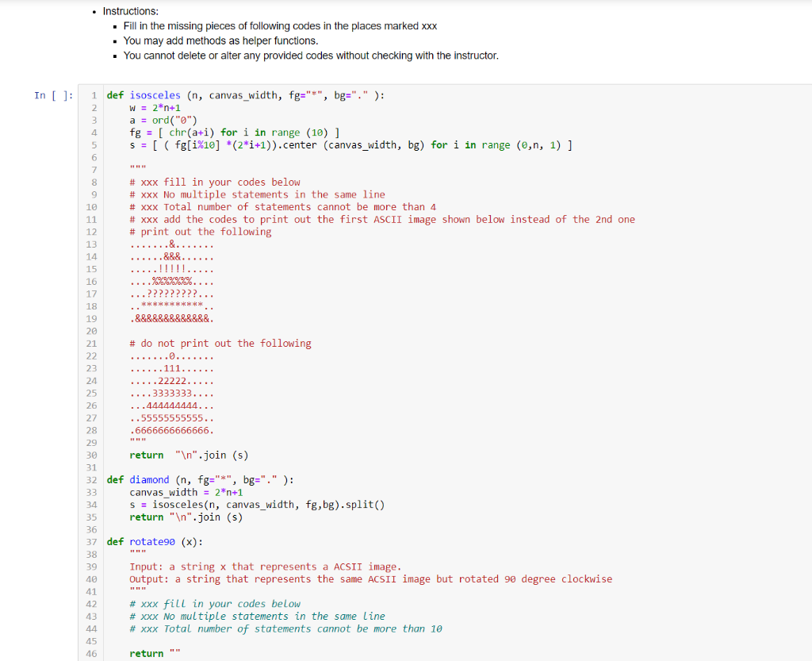Click the comment print out the following

182,232
